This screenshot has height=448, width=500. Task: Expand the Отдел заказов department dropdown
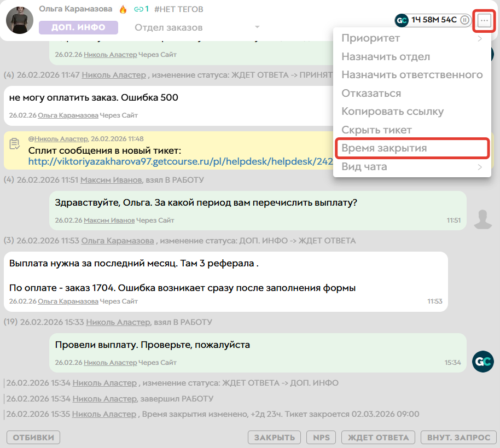pos(197,27)
